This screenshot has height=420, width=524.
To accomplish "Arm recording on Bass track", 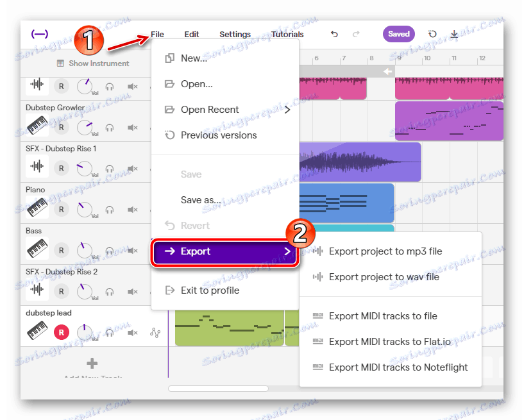I will pyautogui.click(x=61, y=251).
